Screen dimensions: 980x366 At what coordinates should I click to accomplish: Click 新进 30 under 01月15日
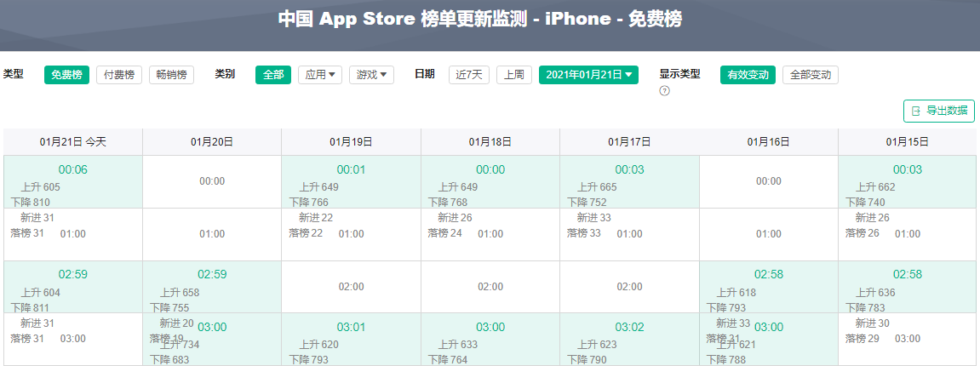[873, 323]
